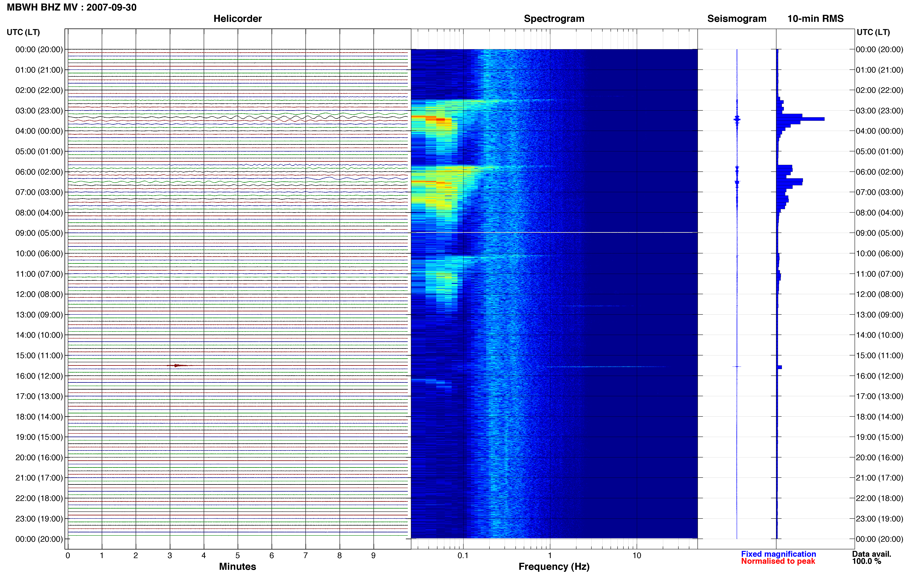Click the '10' frequency tick label
Screen dimensions: 924x578
(637, 555)
